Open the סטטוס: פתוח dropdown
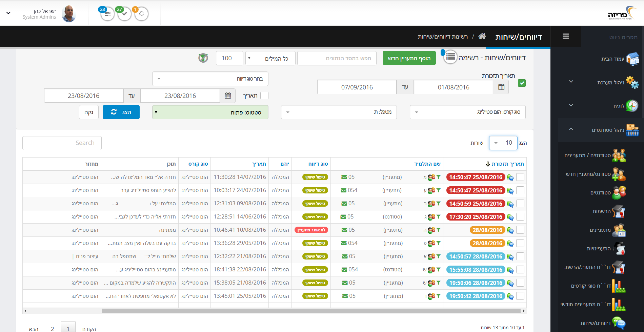This screenshot has height=332, width=644. [x=210, y=112]
